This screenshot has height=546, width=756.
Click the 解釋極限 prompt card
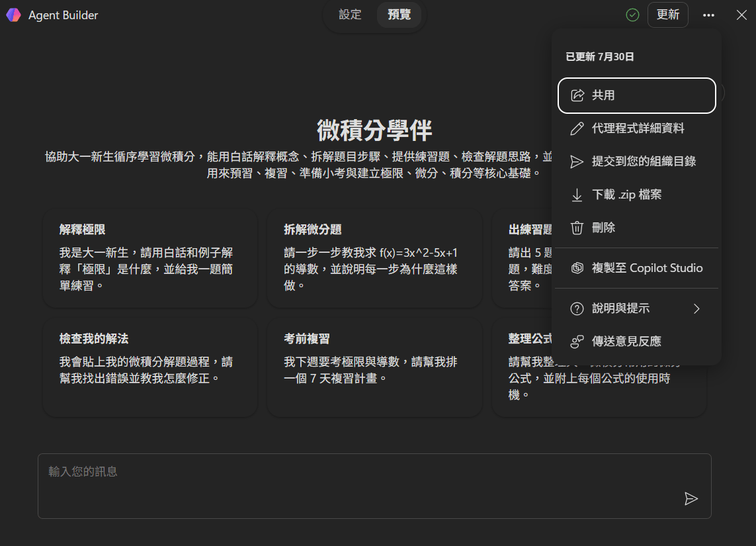click(x=150, y=258)
